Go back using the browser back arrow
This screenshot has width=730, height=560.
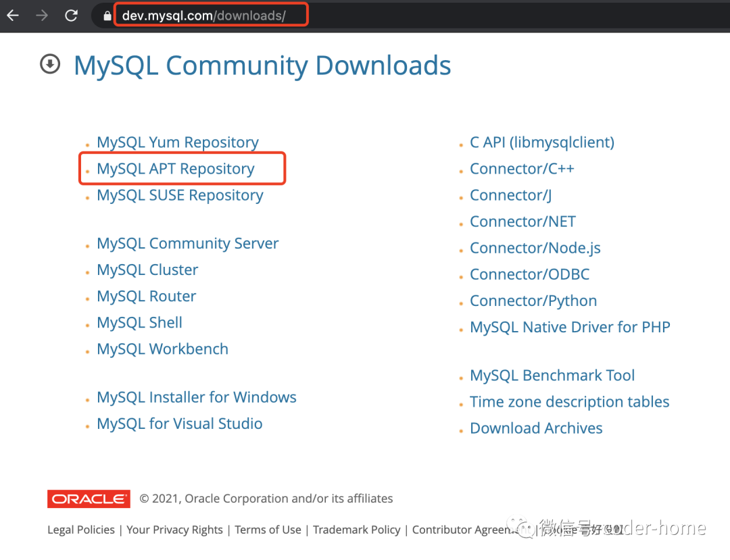point(13,16)
